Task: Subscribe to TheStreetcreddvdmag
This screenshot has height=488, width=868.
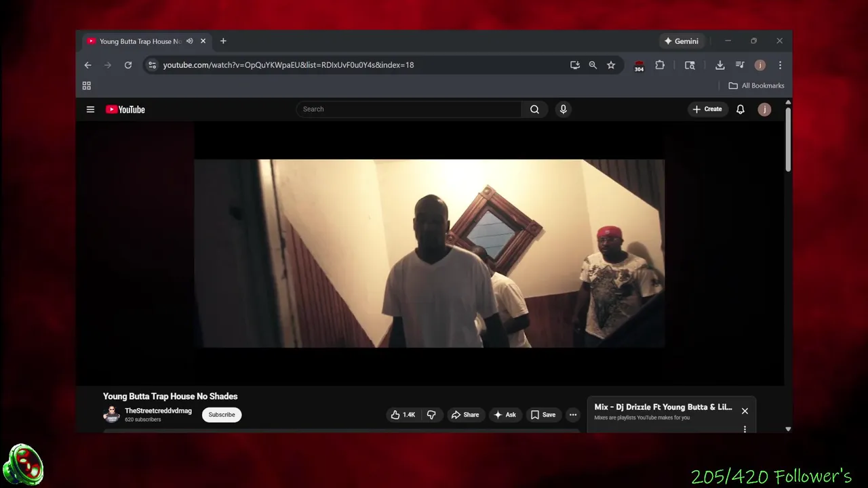Action: point(222,415)
